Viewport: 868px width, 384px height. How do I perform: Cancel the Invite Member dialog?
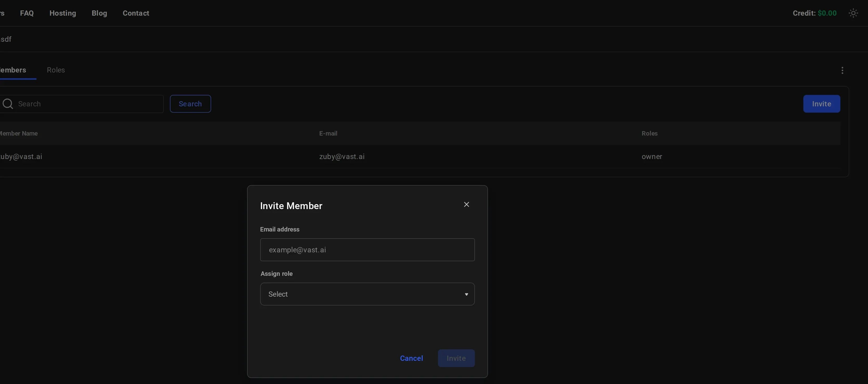click(411, 358)
